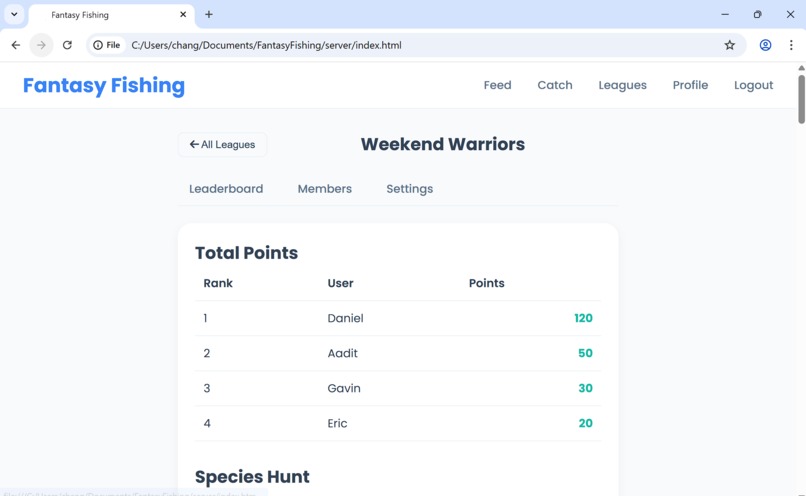This screenshot has width=806, height=496.
Task: Open the Catch page
Action: [x=555, y=85]
